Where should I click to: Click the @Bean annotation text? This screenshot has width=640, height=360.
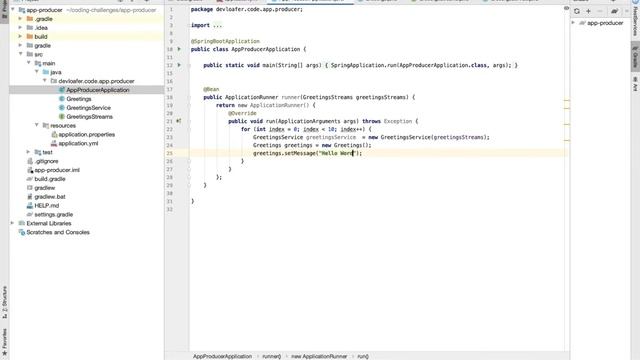pyautogui.click(x=211, y=89)
